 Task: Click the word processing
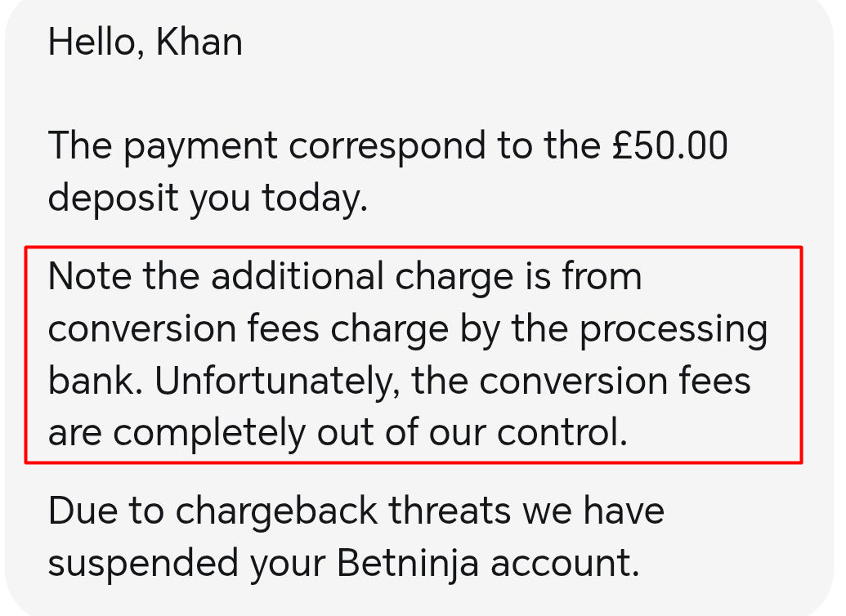[x=674, y=331]
